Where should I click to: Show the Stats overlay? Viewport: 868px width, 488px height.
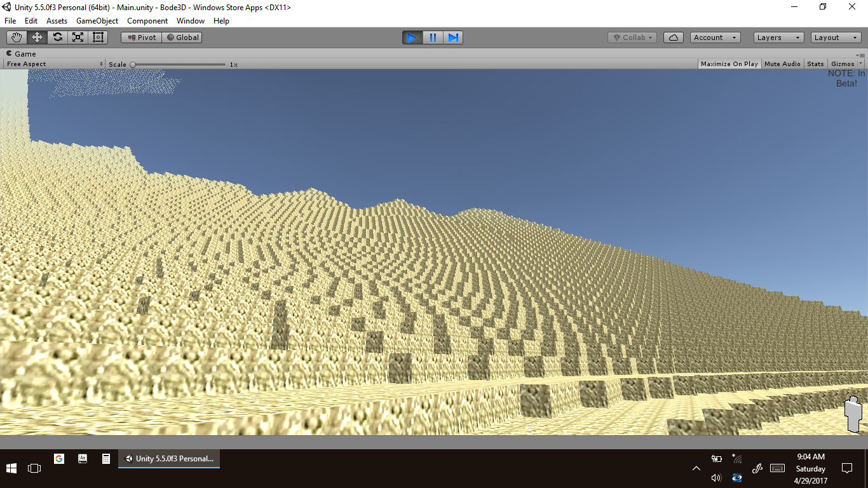815,64
